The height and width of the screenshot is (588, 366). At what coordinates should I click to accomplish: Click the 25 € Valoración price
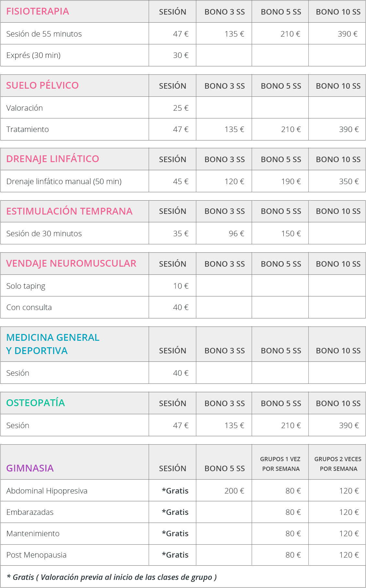coord(181,108)
